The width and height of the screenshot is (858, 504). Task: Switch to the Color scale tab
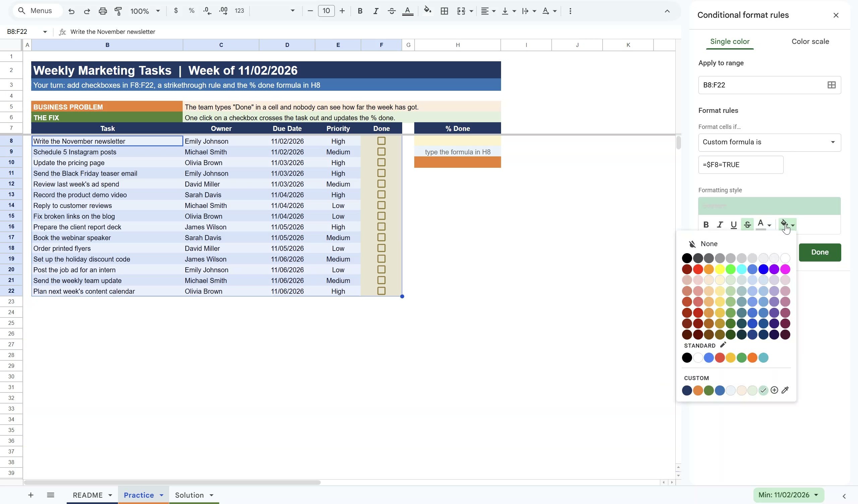(x=810, y=42)
